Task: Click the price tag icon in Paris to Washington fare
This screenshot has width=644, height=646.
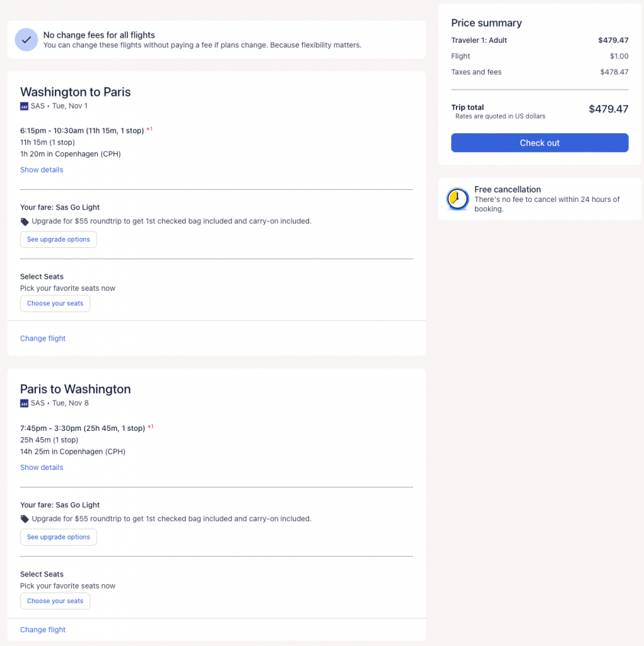Action: 25,519
